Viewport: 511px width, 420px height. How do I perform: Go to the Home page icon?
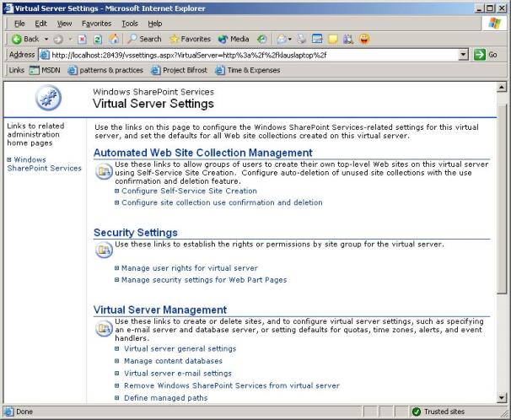coord(114,39)
